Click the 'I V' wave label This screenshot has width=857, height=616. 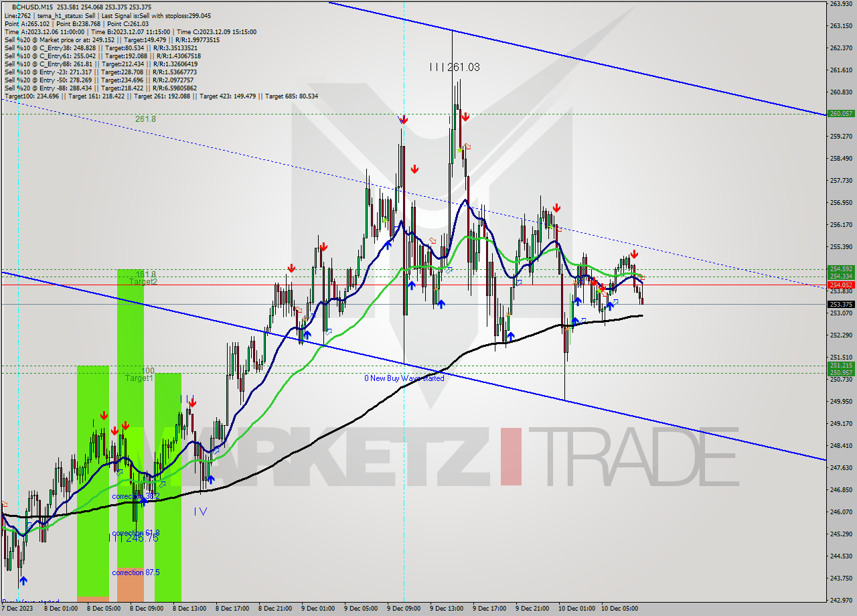point(200,512)
